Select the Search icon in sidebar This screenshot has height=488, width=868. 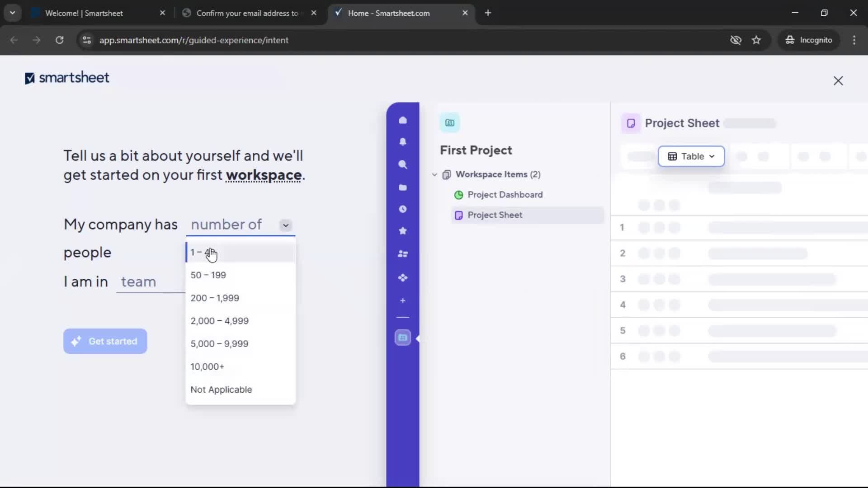[402, 165]
